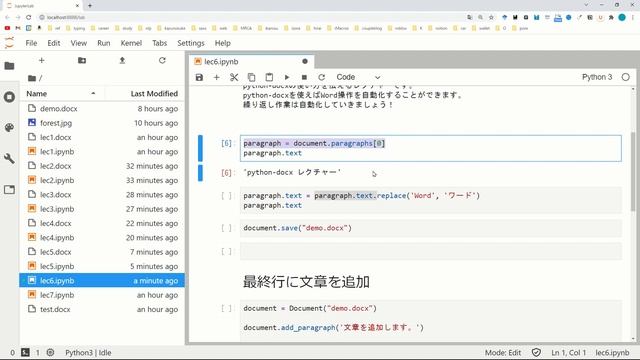Click the Ln 1, Col 1 status
This screenshot has width=640, height=360.
(568, 352)
